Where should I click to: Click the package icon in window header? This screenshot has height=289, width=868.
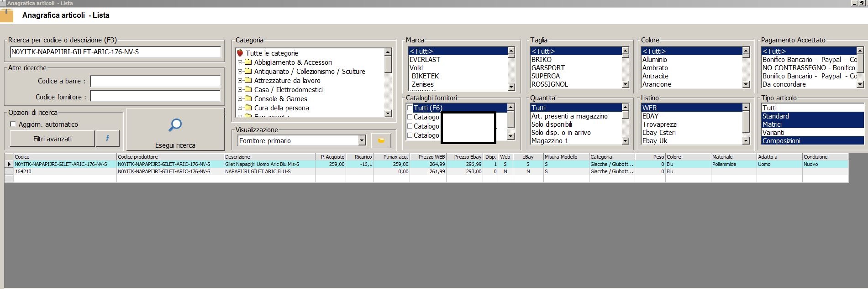[6, 15]
